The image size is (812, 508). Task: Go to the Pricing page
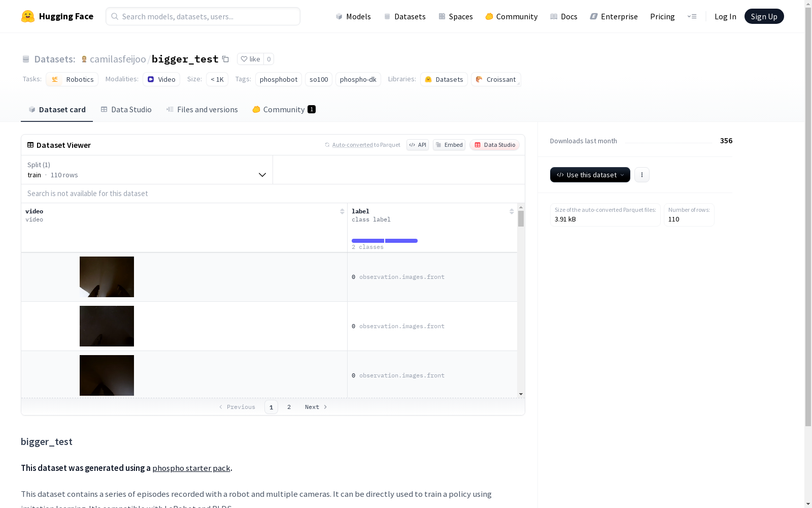(x=662, y=16)
